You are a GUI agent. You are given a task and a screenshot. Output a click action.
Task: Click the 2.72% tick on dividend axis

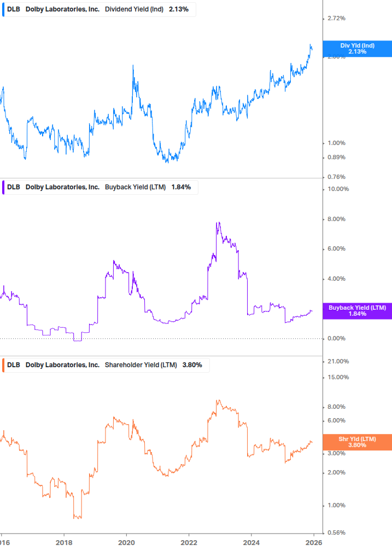point(336,18)
